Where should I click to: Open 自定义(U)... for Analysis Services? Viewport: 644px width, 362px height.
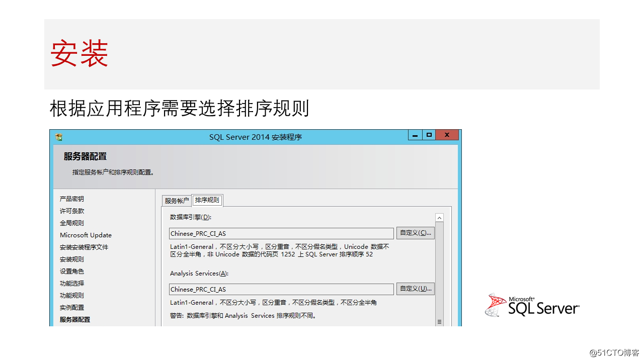(415, 289)
